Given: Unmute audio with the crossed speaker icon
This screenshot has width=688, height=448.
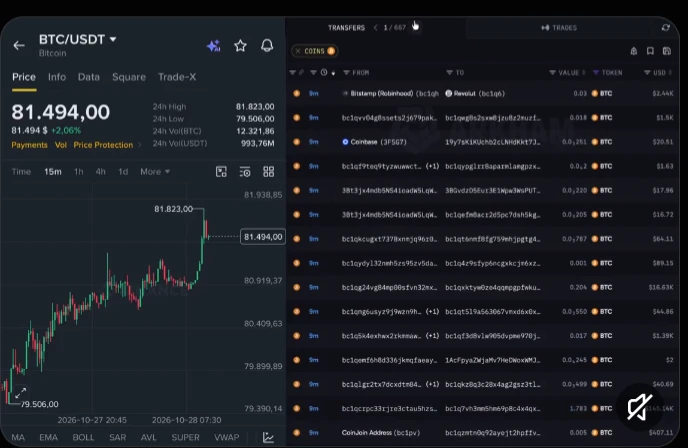Looking at the screenshot, I should [639, 407].
